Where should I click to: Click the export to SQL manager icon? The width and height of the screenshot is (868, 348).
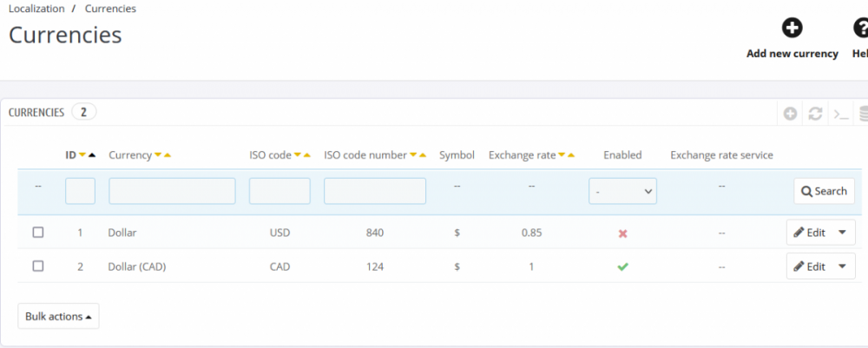pos(864,114)
